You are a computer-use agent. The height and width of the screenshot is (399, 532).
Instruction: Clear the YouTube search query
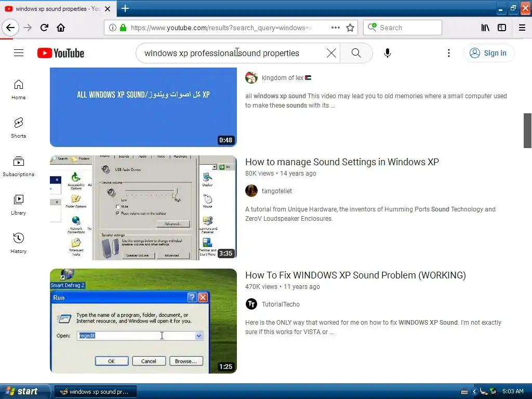[331, 53]
